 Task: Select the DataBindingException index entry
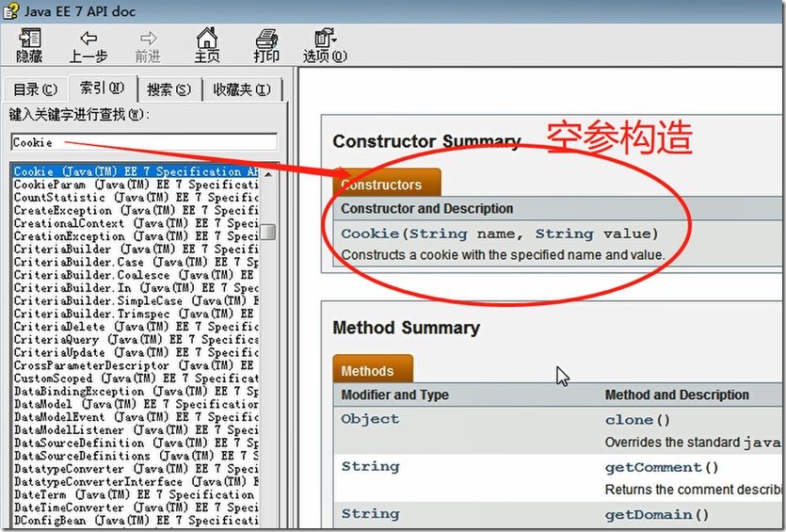[x=136, y=392]
